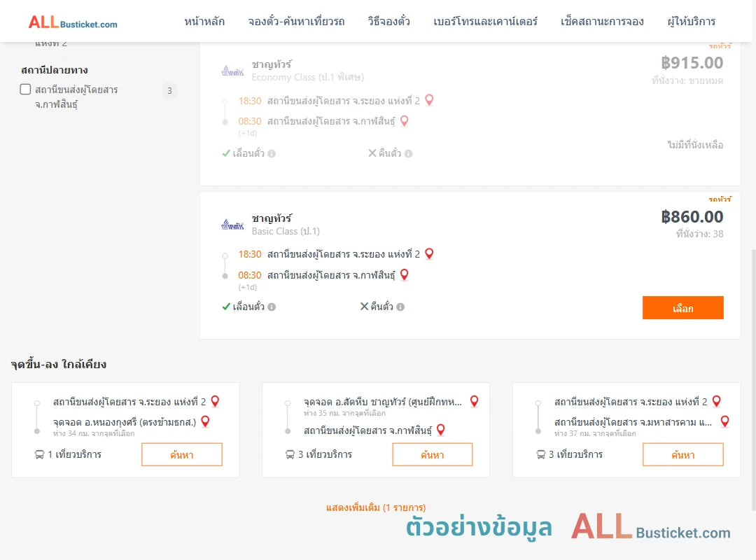756x560 pixels.
Task: Click the page vertical scrollbar
Action: [x=753, y=379]
